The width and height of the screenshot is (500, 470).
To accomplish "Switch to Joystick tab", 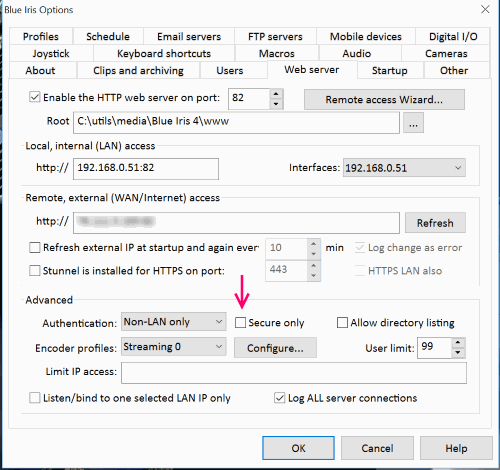I will (x=51, y=53).
